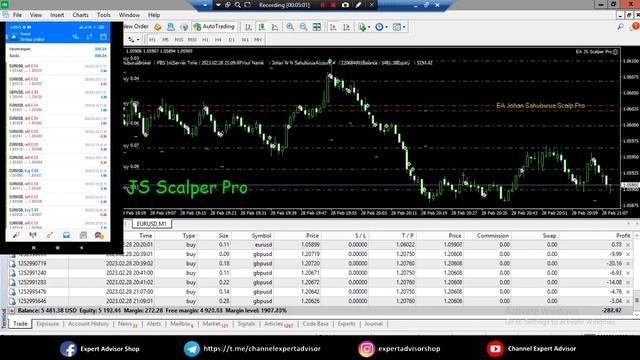The height and width of the screenshot is (360, 640).
Task: Switch chart to candlesticks mode
Action: coord(262,27)
